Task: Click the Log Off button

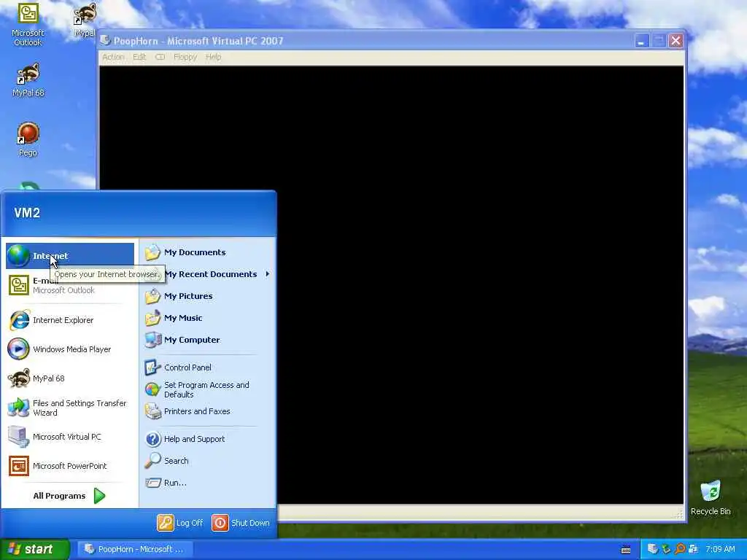Action: click(x=180, y=523)
